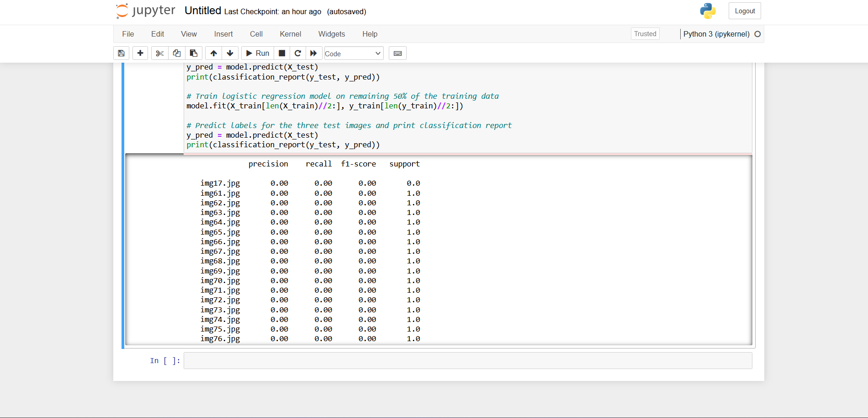Restart kernel and rerun all cells
This screenshot has width=868, height=418.
coord(313,54)
